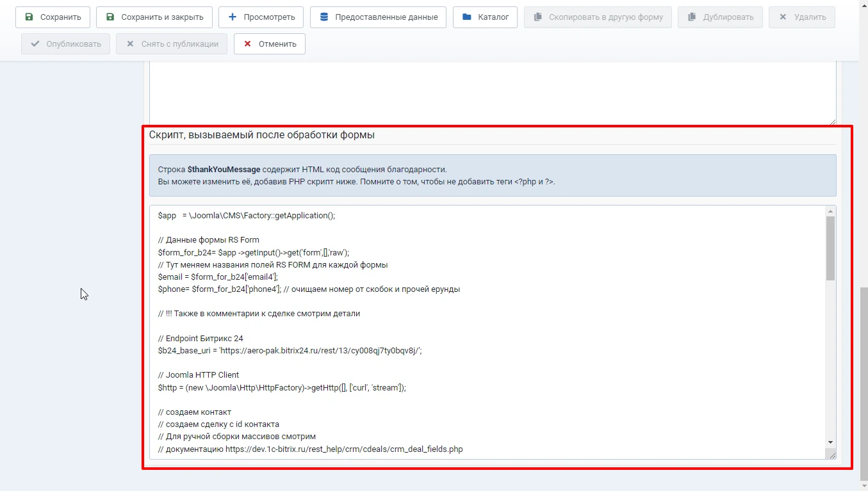Click the $phone= $form_for_b24 line
This screenshot has width=868, height=491.
[x=309, y=289]
